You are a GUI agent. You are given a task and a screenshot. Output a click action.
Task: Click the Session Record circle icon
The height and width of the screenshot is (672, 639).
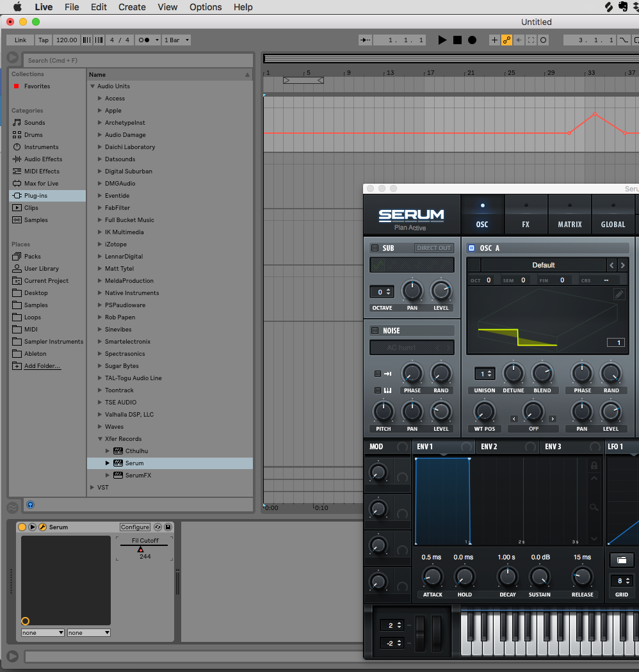(x=544, y=40)
